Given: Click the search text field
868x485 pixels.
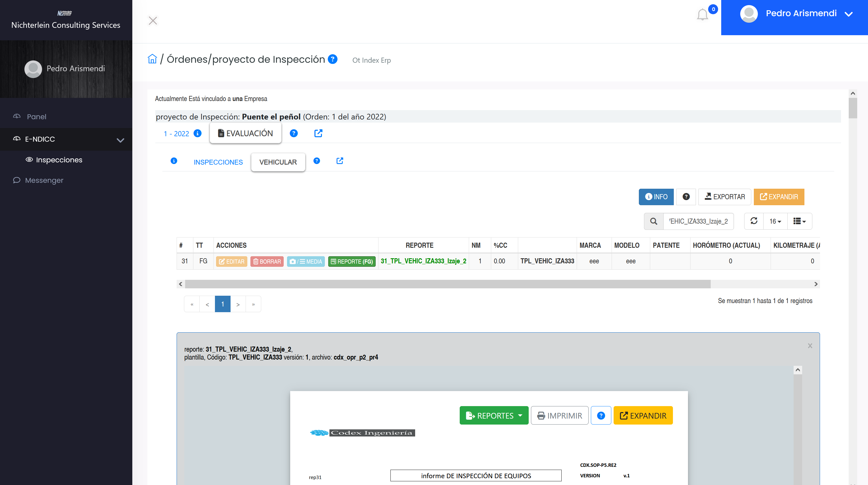Looking at the screenshot, I should pos(698,221).
